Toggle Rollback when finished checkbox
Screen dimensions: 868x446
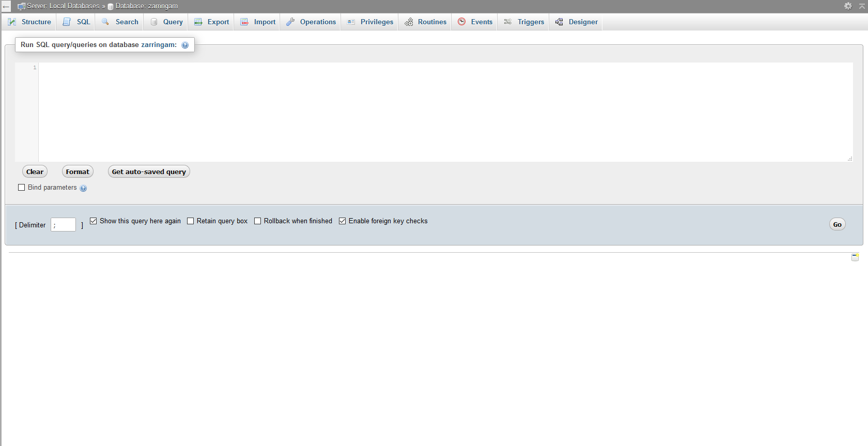coord(257,221)
